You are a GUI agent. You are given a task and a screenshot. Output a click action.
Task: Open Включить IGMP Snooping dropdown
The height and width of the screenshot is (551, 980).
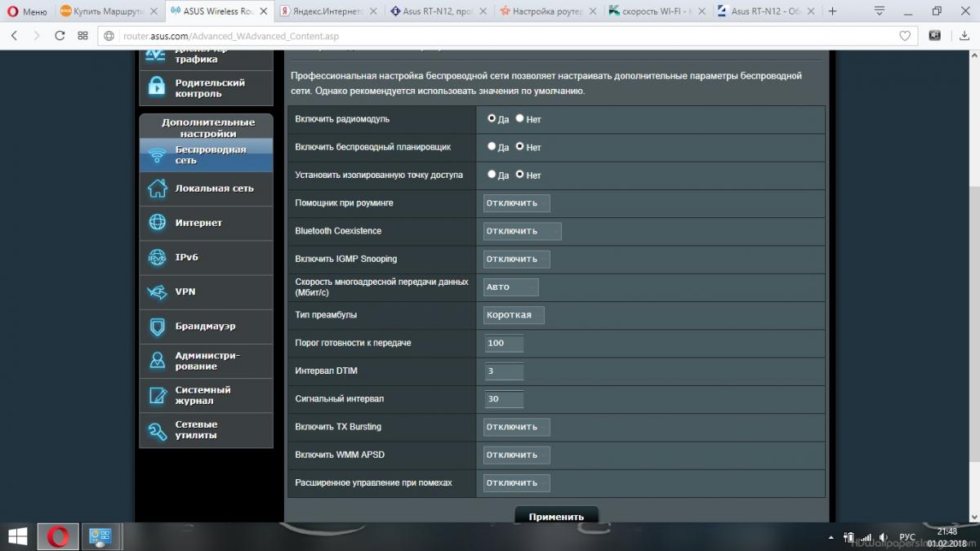pyautogui.click(x=516, y=259)
